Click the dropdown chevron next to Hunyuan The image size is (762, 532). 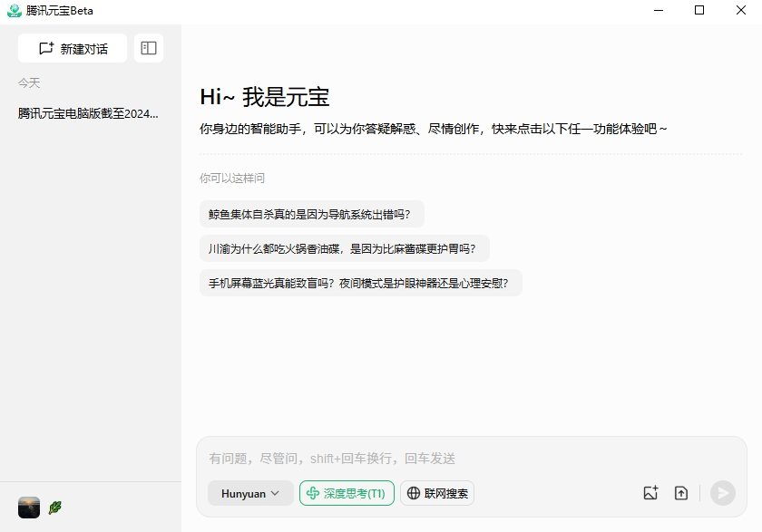275,493
